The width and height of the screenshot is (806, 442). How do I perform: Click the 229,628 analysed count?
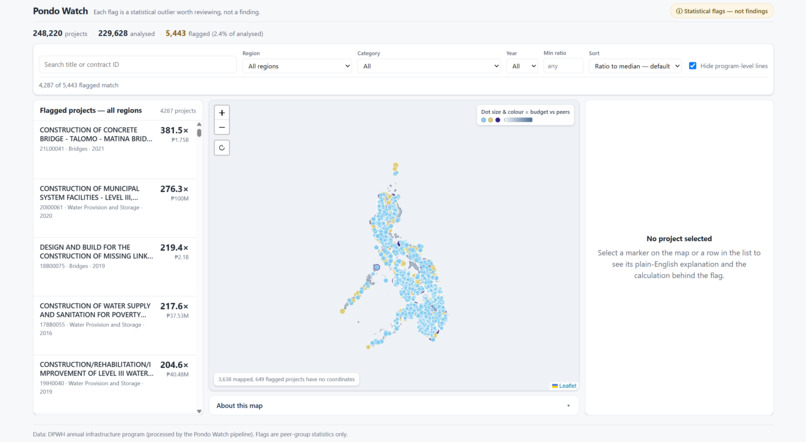[x=113, y=33]
